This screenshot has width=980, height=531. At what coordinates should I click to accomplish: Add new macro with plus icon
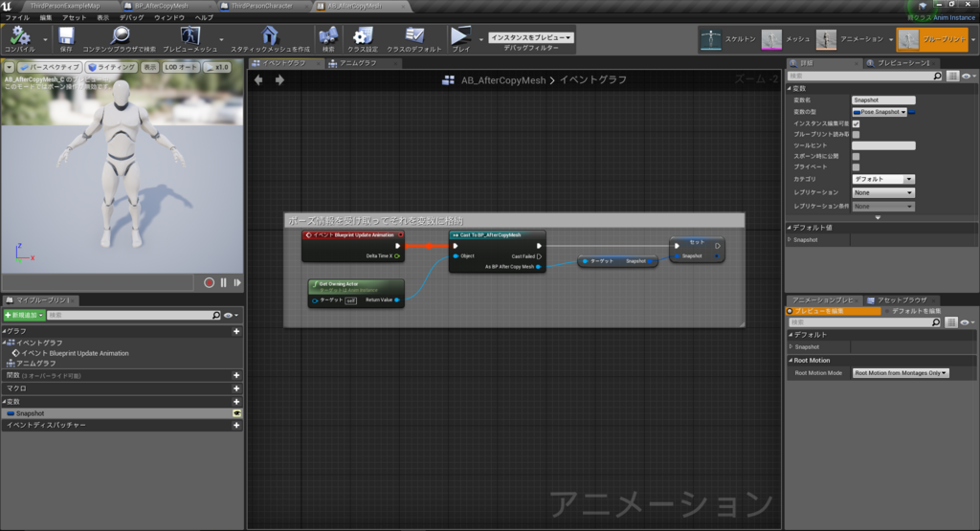pyautogui.click(x=236, y=388)
